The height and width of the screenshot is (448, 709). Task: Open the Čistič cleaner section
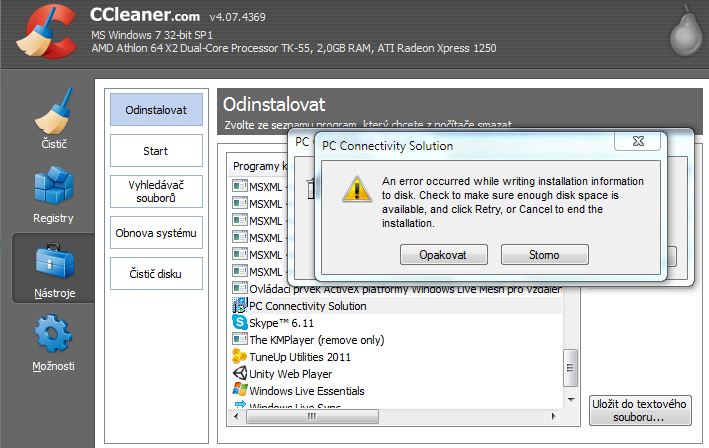tap(54, 118)
